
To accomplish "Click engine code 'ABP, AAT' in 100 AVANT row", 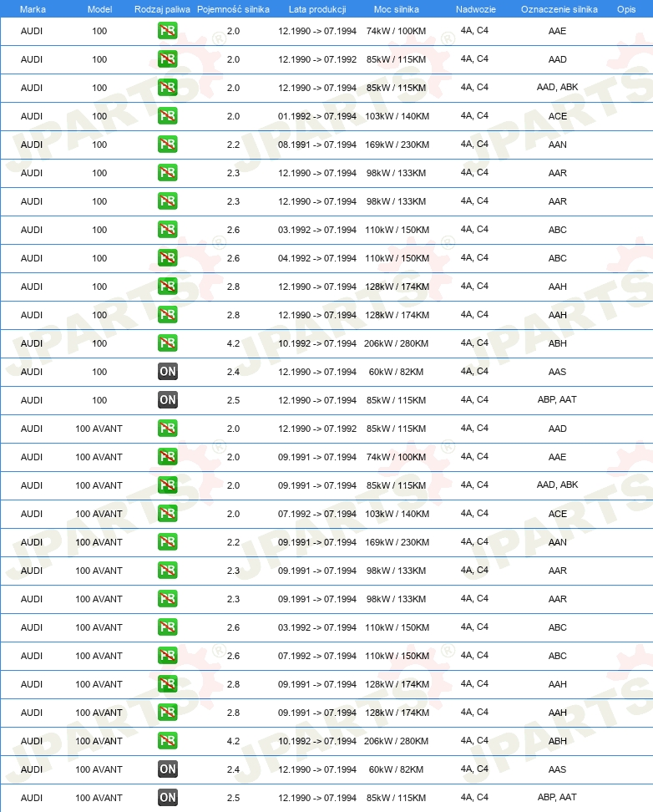I will click(x=557, y=797).
